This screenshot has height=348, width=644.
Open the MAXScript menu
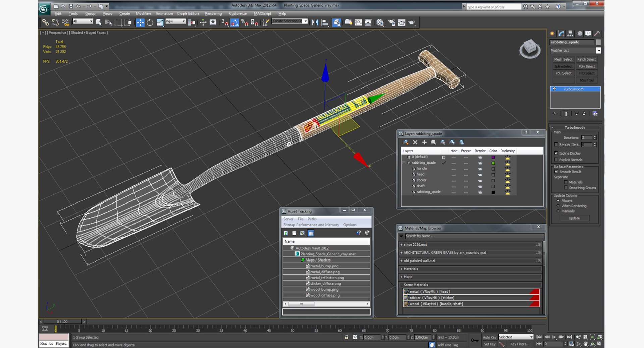[x=262, y=13]
